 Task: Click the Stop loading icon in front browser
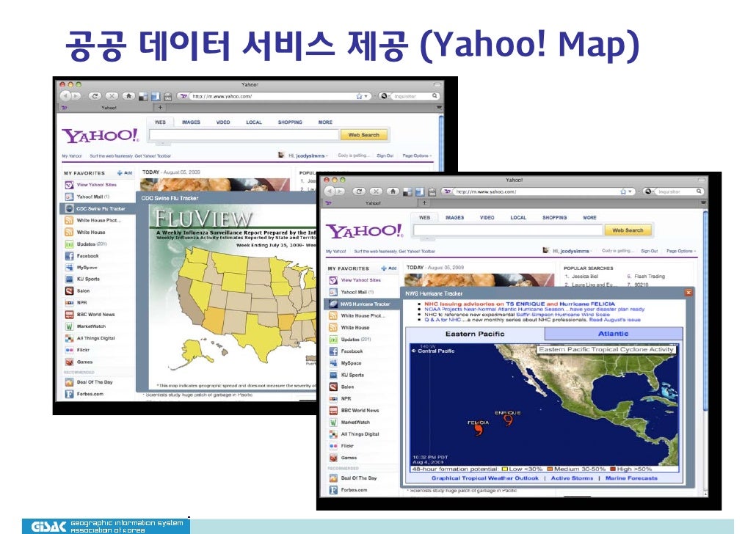pos(376,191)
